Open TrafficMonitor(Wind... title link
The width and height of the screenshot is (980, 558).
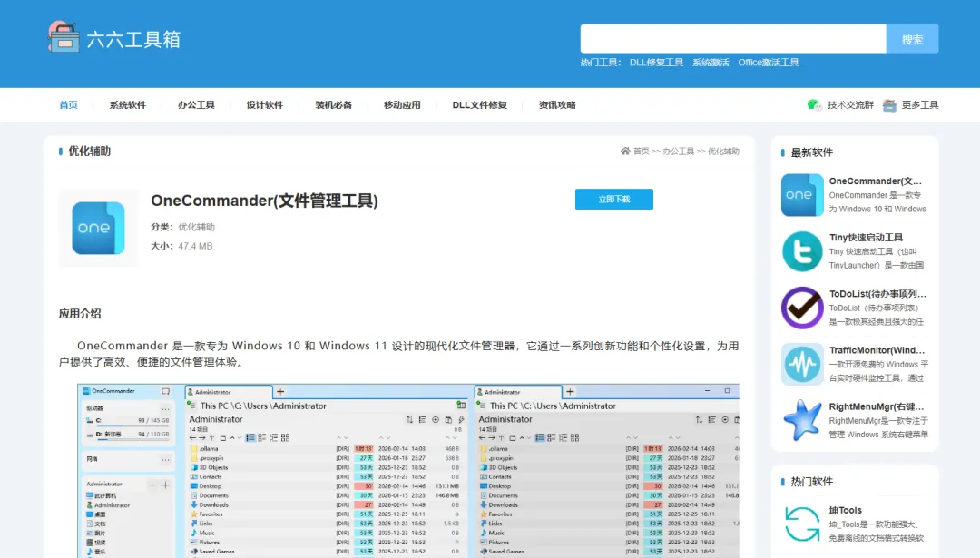(x=877, y=350)
